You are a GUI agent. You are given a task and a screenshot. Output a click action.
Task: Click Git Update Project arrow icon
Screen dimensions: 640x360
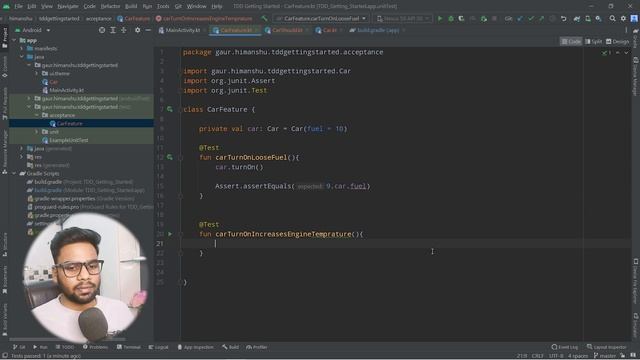tap(520, 18)
